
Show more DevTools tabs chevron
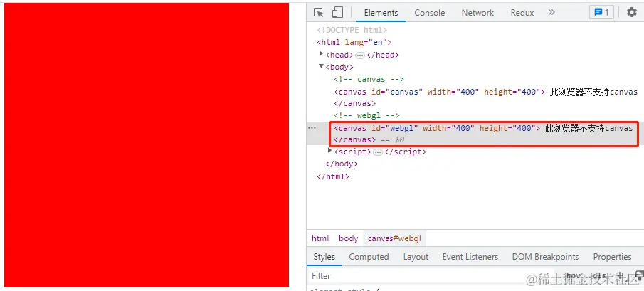(x=551, y=12)
